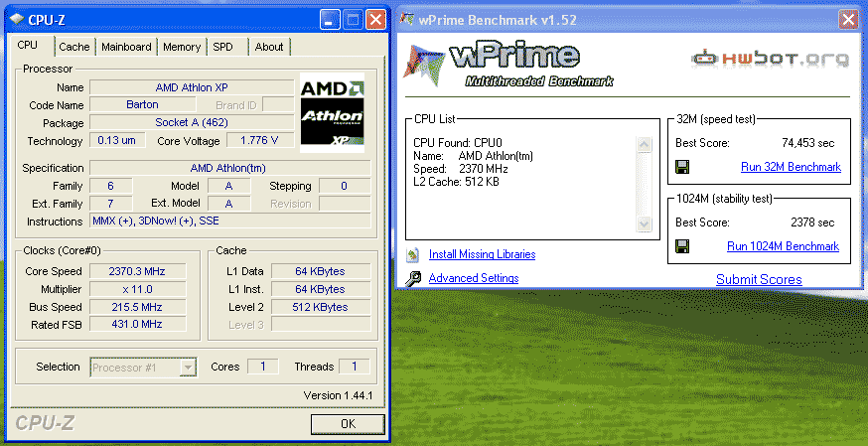Click the CPU-Z title bar app icon
This screenshot has width=868, height=446.
[17, 21]
